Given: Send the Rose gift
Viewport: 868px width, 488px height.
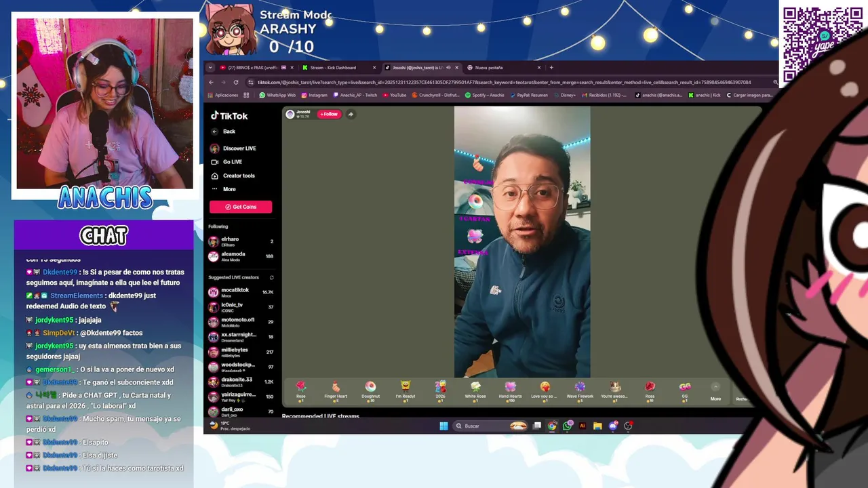Looking at the screenshot, I should tap(300, 391).
